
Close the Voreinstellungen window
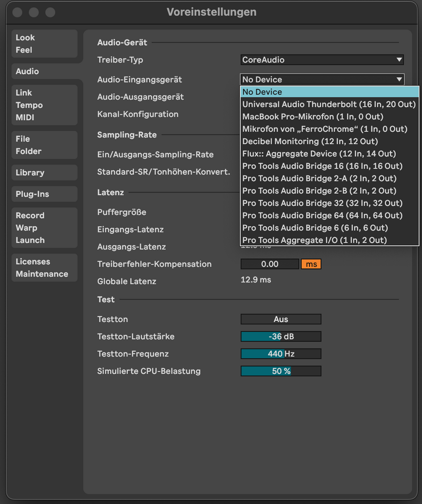[x=17, y=13]
